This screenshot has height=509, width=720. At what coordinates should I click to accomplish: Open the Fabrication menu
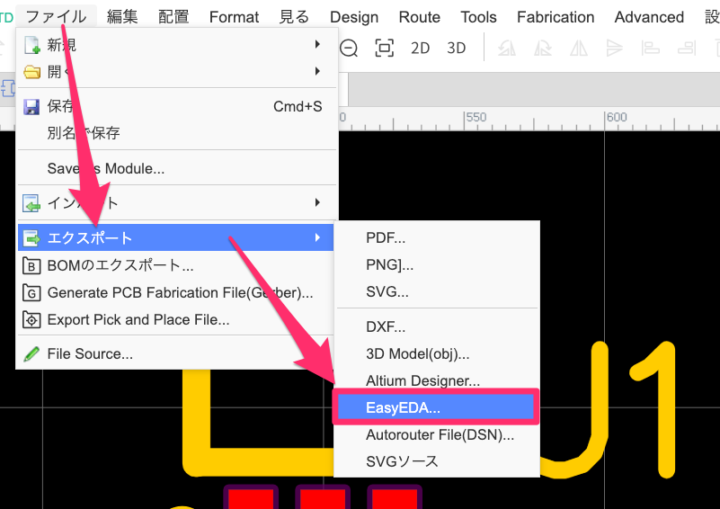(x=555, y=17)
